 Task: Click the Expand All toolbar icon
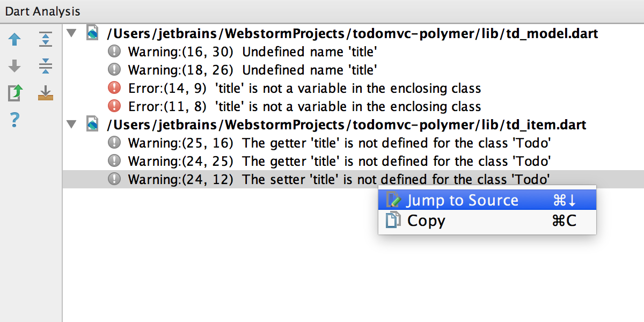(x=46, y=39)
